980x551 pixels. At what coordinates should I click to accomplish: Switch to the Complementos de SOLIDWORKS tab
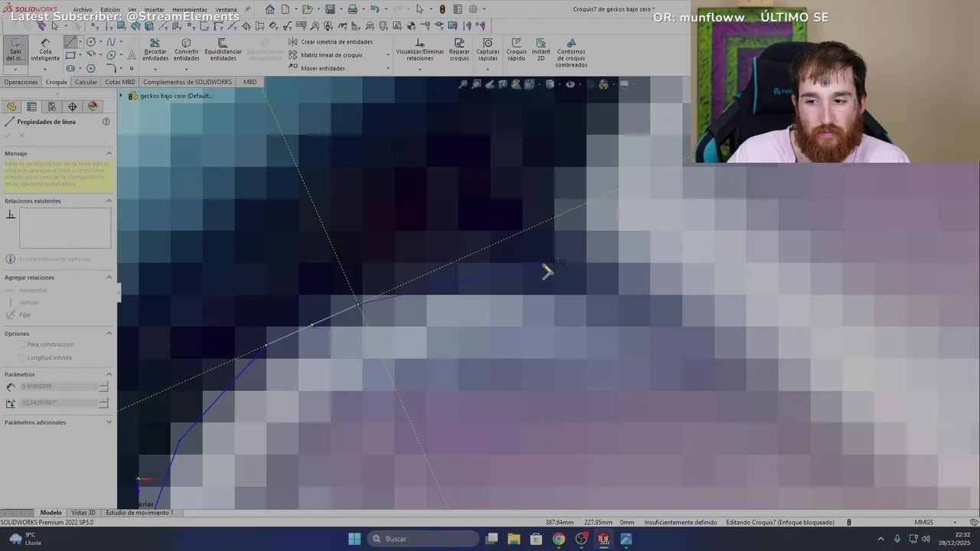tap(188, 82)
